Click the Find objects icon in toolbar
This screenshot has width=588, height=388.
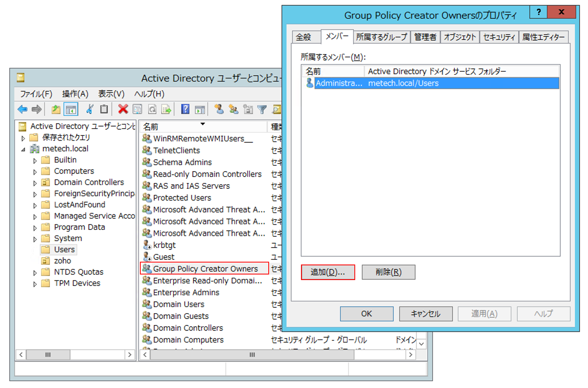(x=277, y=109)
